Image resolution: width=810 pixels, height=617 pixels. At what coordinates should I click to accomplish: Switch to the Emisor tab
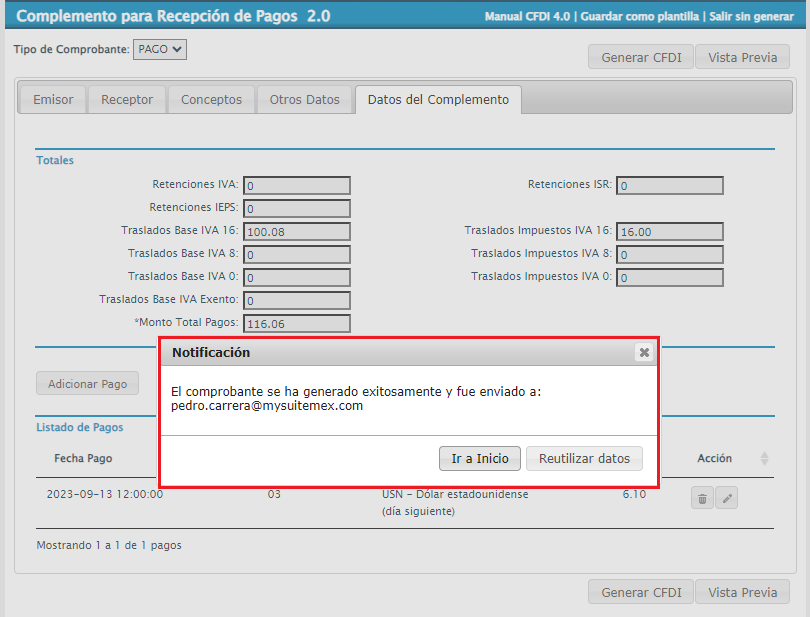click(53, 100)
